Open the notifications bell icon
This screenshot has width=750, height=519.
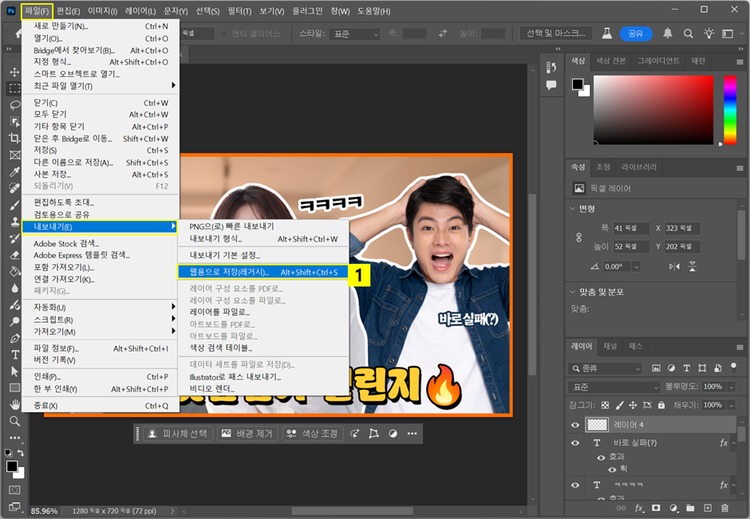pos(666,34)
